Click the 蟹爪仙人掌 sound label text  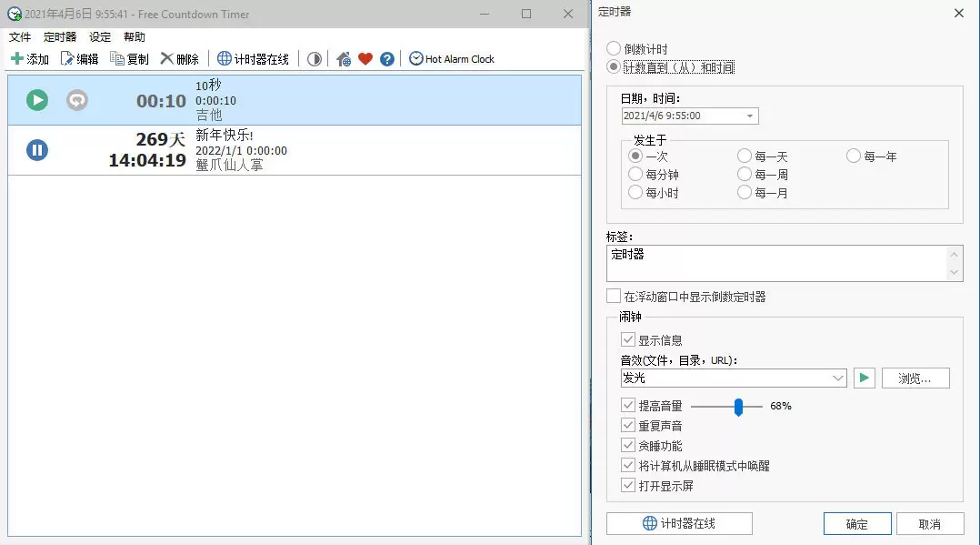click(x=229, y=166)
